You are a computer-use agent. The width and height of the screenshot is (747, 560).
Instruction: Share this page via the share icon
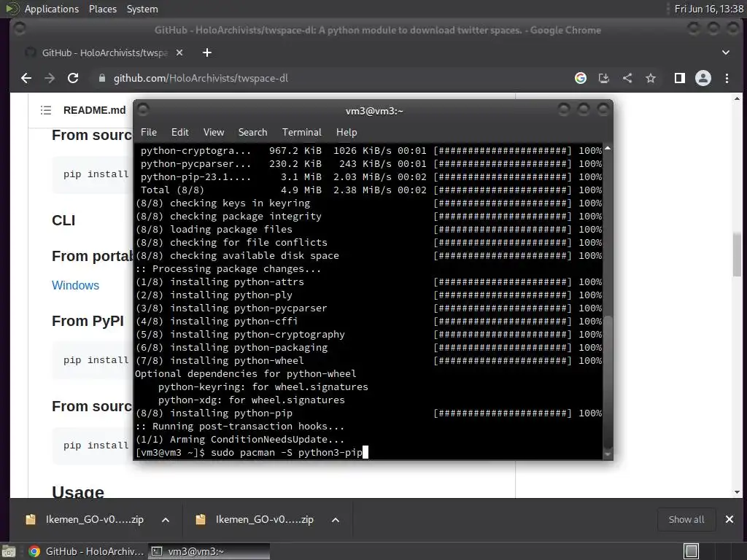click(x=627, y=78)
